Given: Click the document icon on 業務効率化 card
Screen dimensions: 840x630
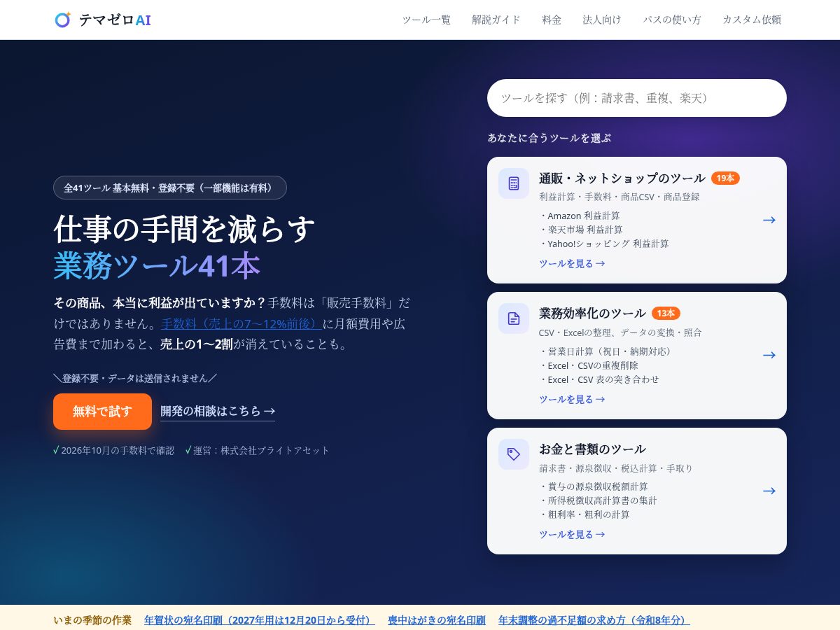Looking at the screenshot, I should (x=514, y=318).
